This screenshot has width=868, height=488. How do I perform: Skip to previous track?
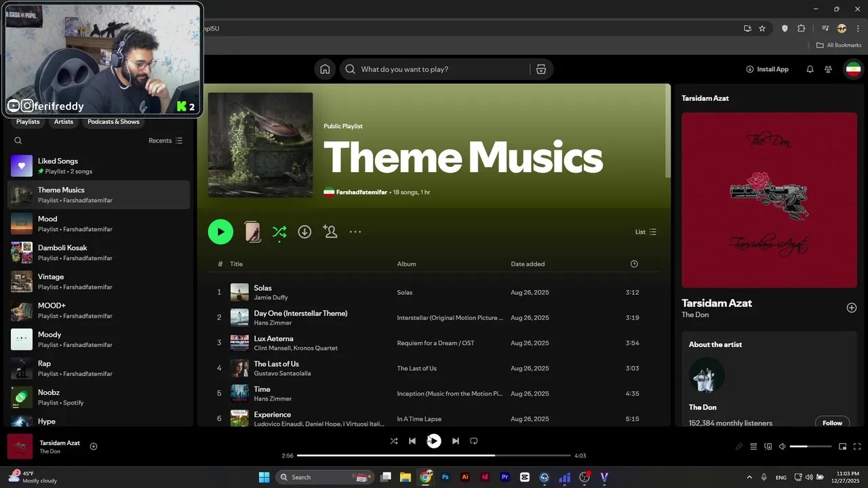click(x=412, y=441)
